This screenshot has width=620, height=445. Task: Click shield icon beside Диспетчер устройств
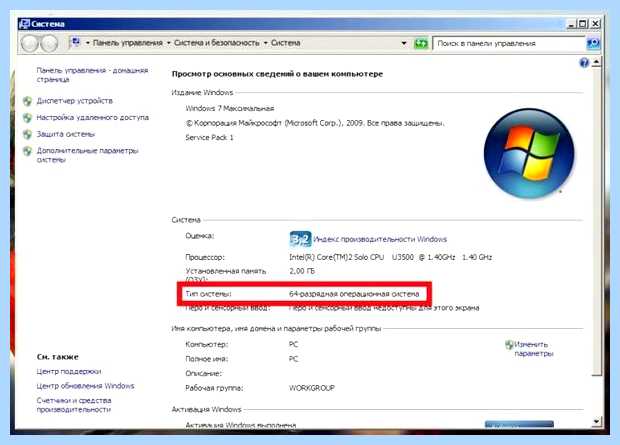[x=27, y=101]
